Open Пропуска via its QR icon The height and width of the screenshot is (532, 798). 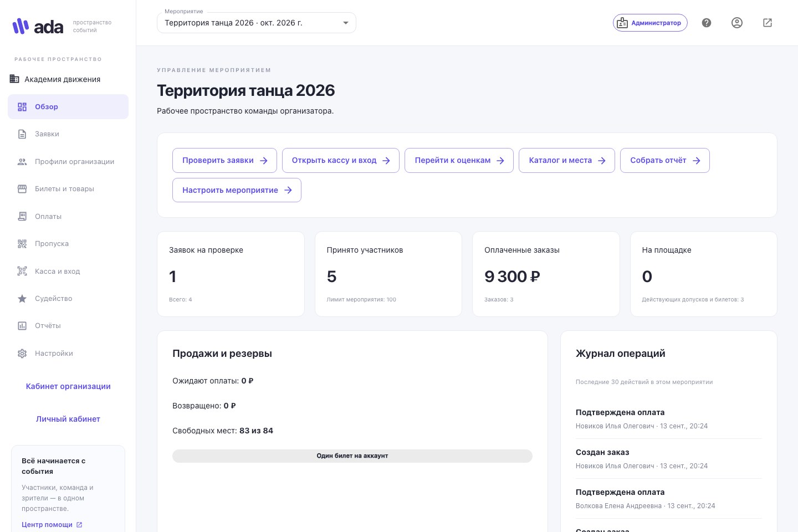coord(22,244)
